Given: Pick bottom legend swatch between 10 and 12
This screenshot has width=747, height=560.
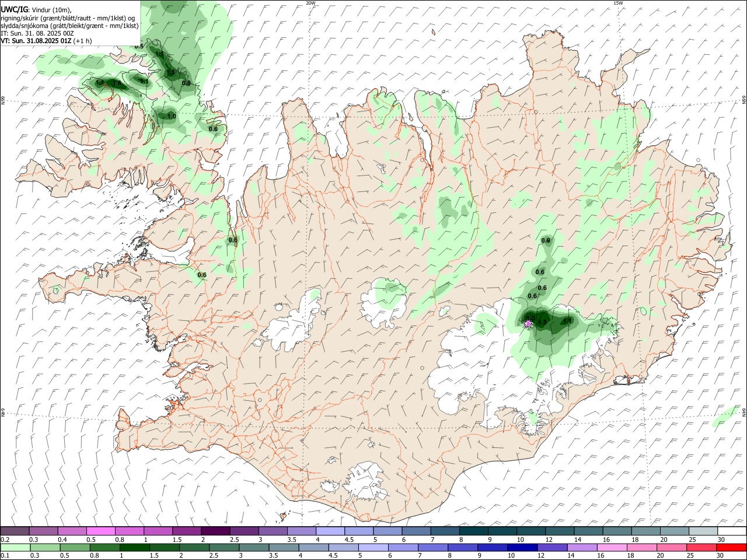Looking at the screenshot, I should pos(522,548).
